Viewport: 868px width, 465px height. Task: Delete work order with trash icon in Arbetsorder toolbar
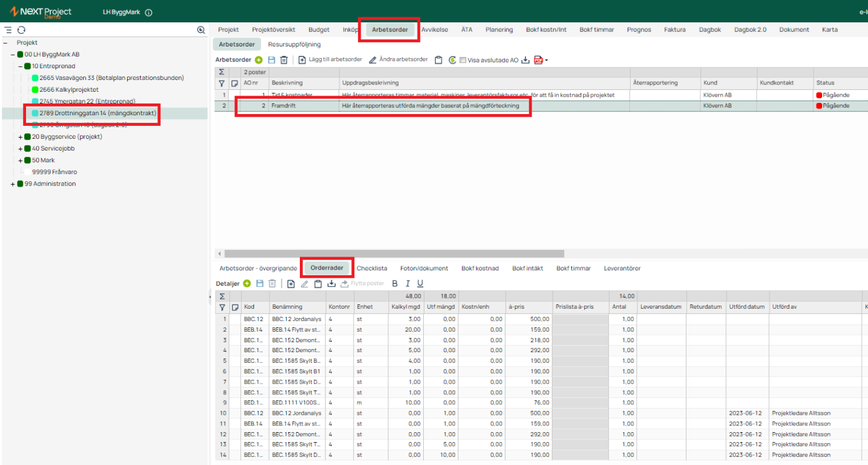[x=284, y=60]
